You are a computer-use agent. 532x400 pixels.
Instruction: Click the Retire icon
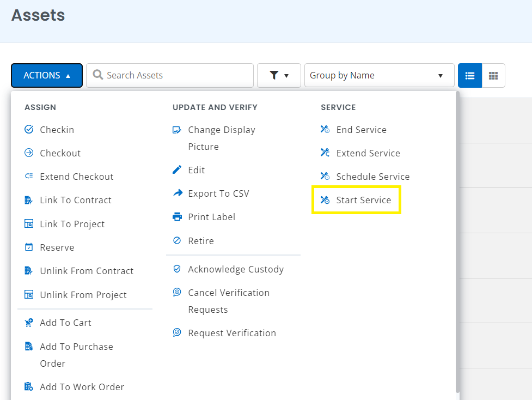pyautogui.click(x=177, y=241)
